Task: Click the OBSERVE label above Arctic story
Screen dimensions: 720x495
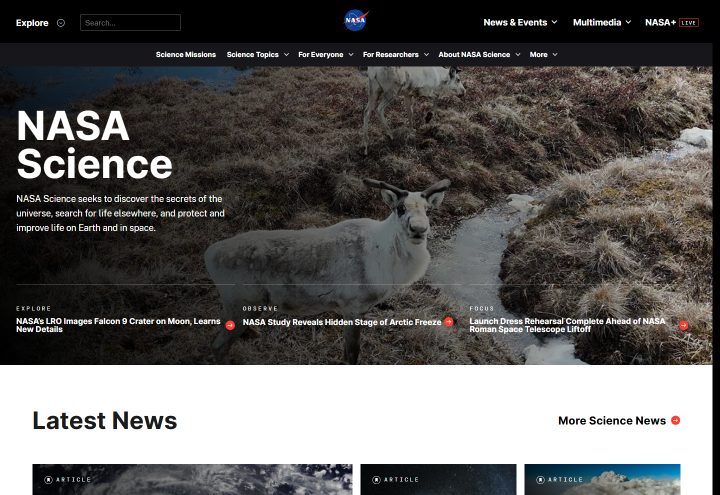Action: click(x=260, y=309)
